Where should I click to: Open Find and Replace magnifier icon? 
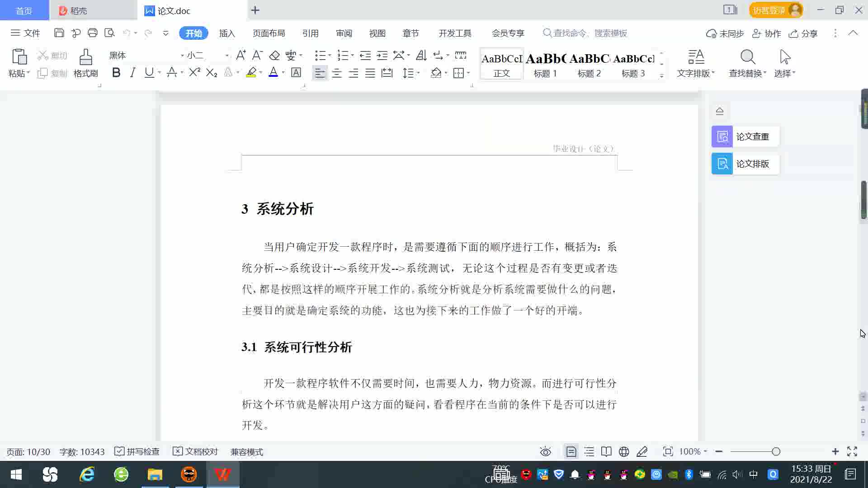pos(747,58)
